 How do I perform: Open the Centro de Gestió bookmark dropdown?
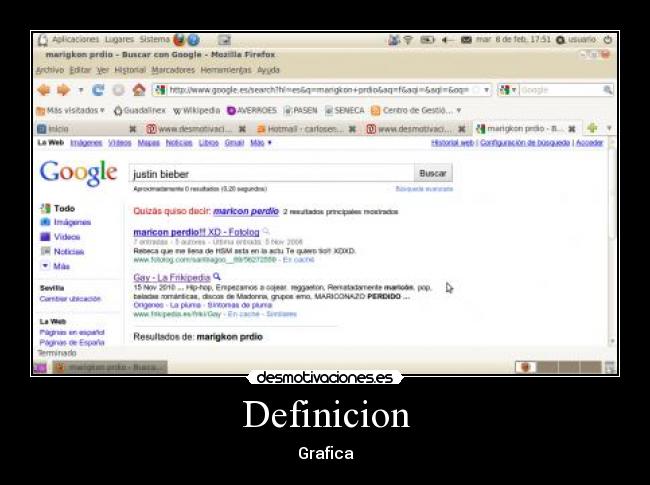(x=416, y=110)
